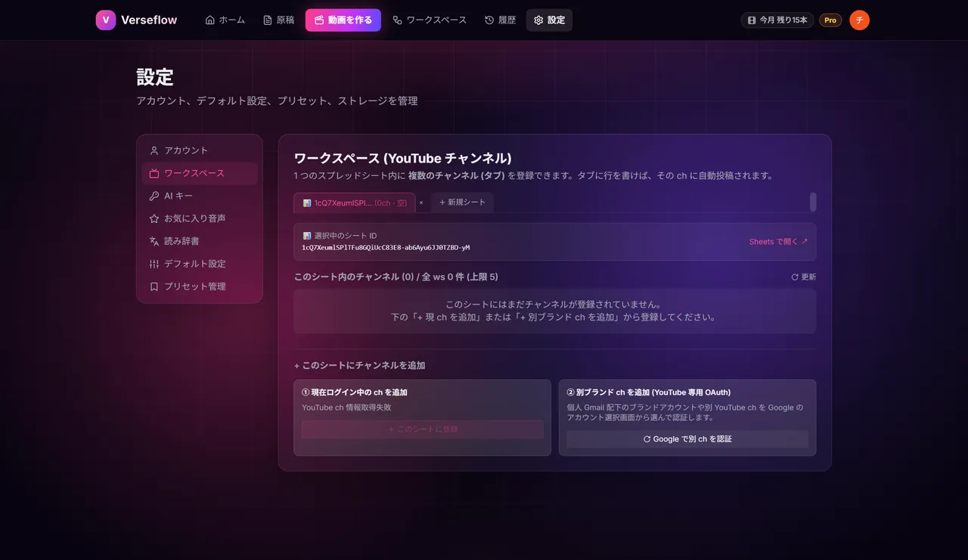Click the refresh icon beside 更新
Viewport: 968px width, 560px height.
pos(795,277)
